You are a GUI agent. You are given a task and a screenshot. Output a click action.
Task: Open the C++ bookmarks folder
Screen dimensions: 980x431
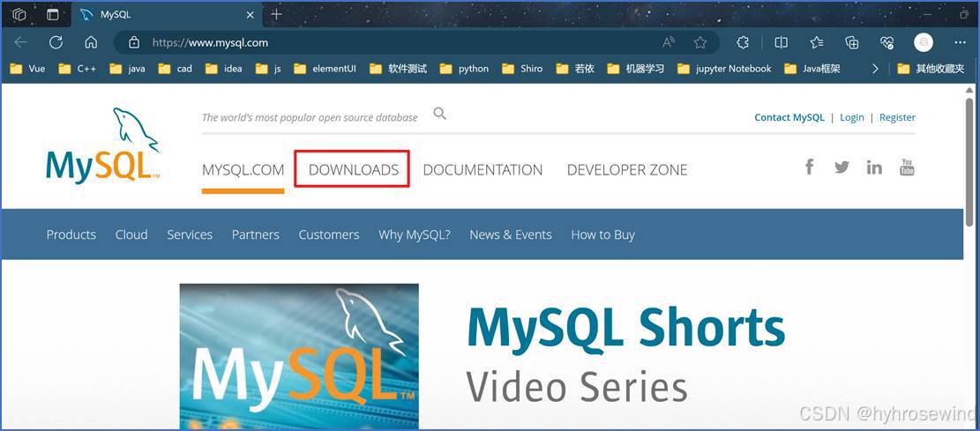click(x=78, y=69)
